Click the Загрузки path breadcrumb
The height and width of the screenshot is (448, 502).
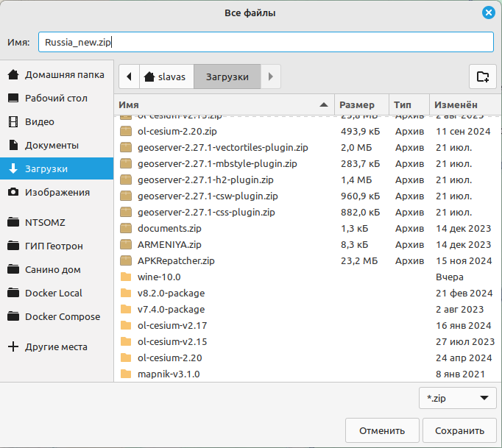tap(227, 77)
